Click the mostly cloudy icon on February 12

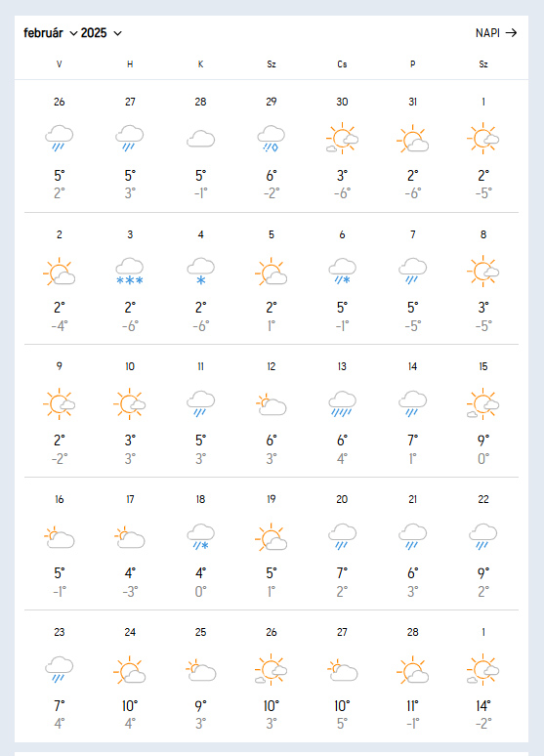click(272, 404)
